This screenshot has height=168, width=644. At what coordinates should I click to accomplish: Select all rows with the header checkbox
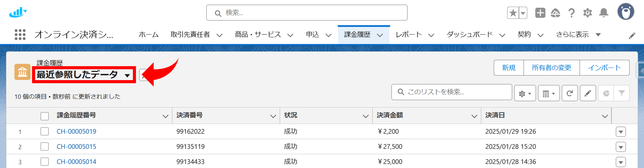point(44,116)
